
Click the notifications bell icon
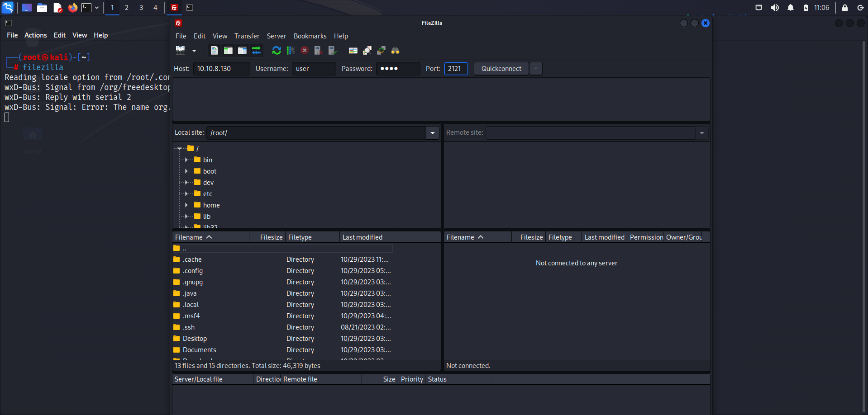[x=791, y=8]
